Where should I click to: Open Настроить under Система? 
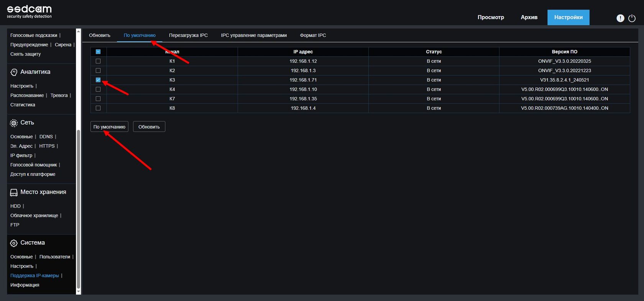22,266
